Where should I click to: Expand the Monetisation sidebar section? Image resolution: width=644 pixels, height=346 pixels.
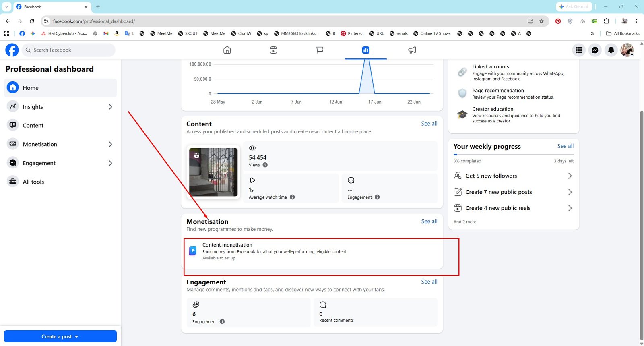click(x=110, y=144)
